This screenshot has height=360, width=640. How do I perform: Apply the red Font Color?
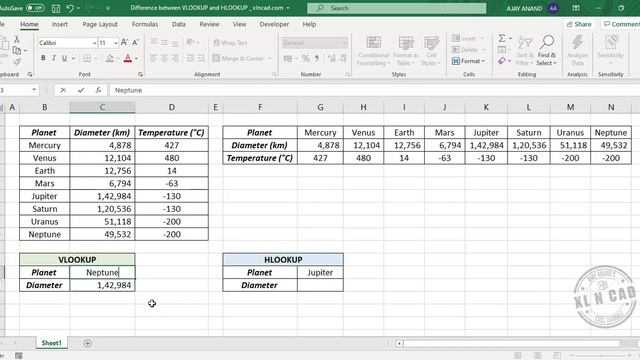pyautogui.click(x=127, y=58)
